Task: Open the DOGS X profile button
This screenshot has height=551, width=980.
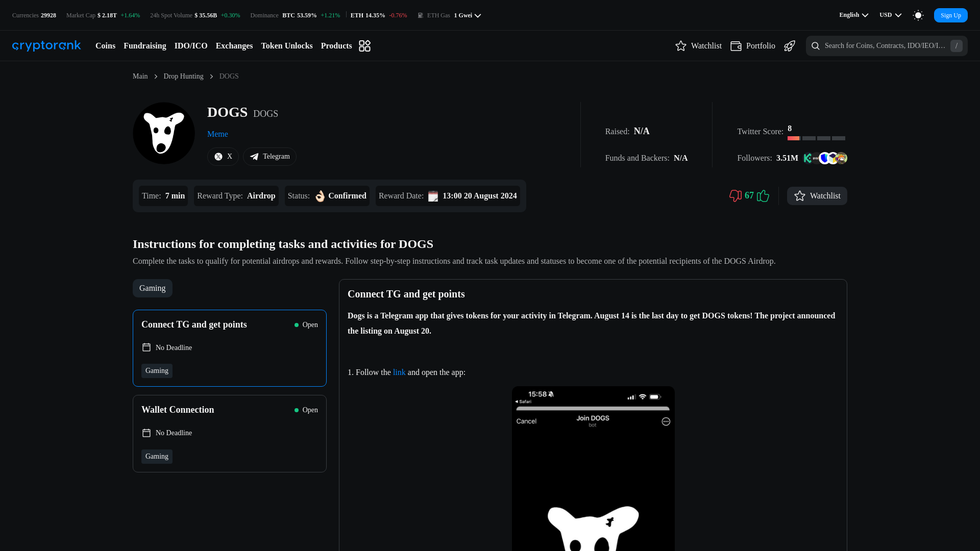Action: click(223, 157)
